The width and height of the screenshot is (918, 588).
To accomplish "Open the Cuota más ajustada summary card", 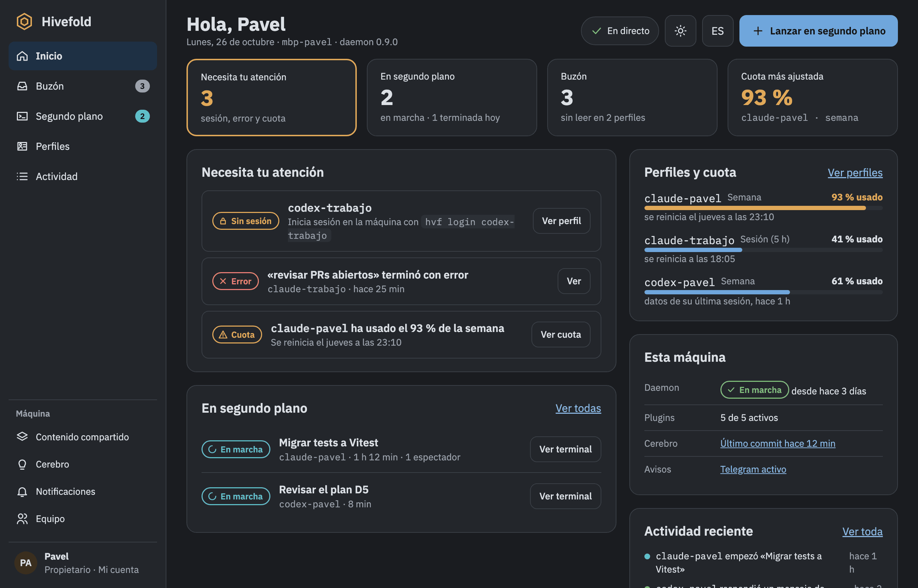I will [812, 98].
